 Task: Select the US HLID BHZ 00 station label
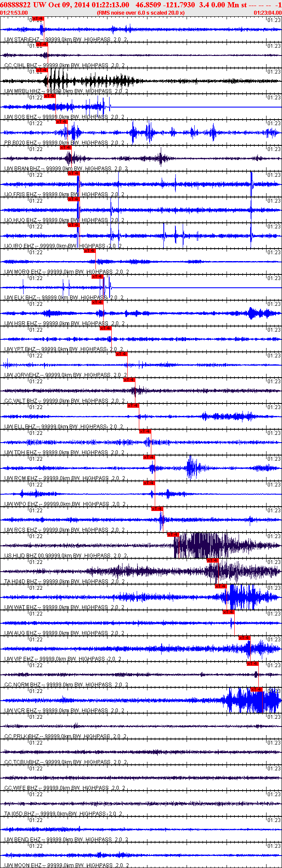[25, 556]
